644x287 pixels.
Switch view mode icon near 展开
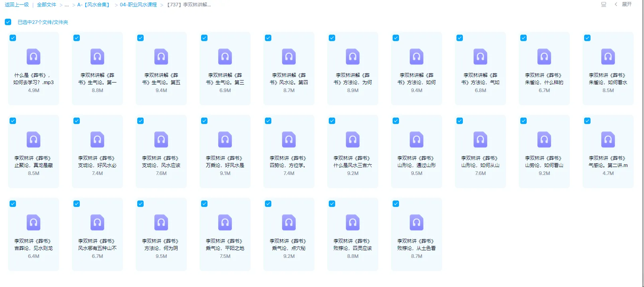[x=604, y=4]
